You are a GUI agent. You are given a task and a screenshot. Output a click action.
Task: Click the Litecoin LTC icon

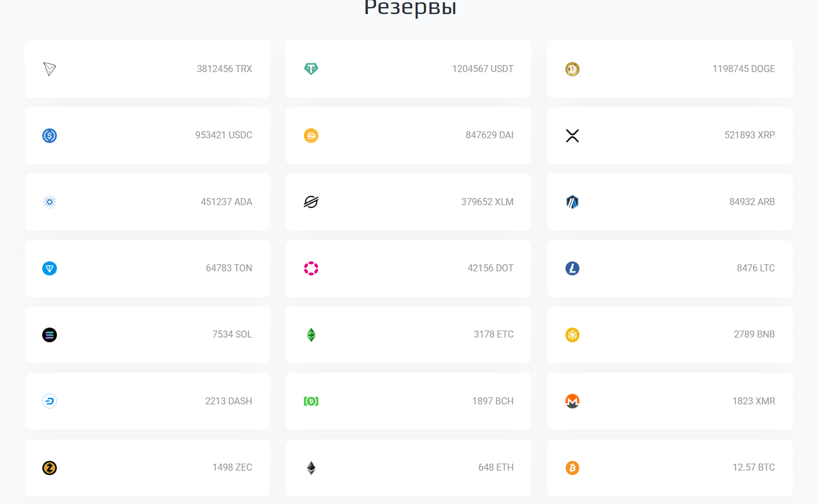click(x=572, y=268)
